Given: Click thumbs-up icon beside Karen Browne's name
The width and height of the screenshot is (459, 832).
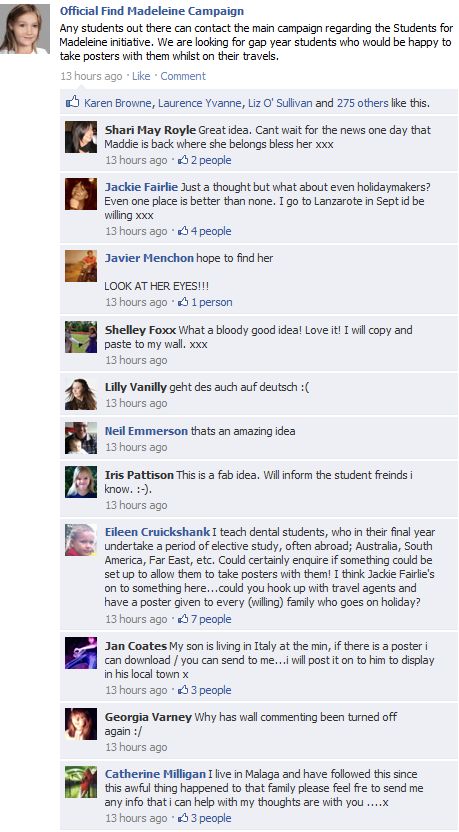Looking at the screenshot, I should click(x=73, y=102).
